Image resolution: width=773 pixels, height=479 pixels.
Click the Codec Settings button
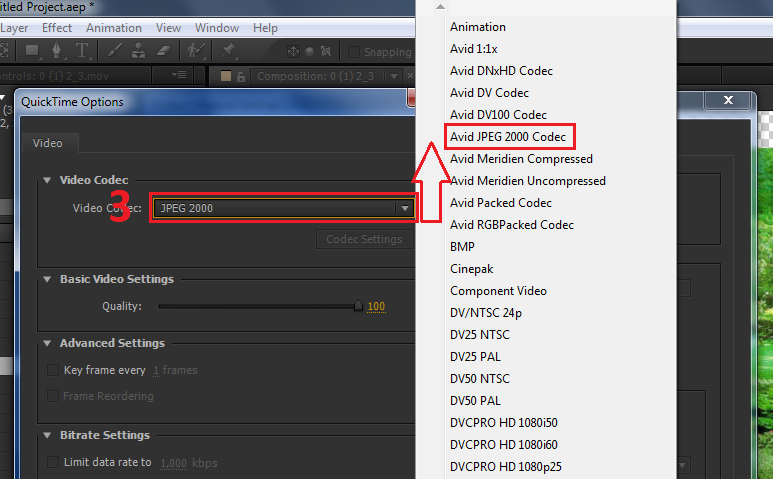click(364, 240)
